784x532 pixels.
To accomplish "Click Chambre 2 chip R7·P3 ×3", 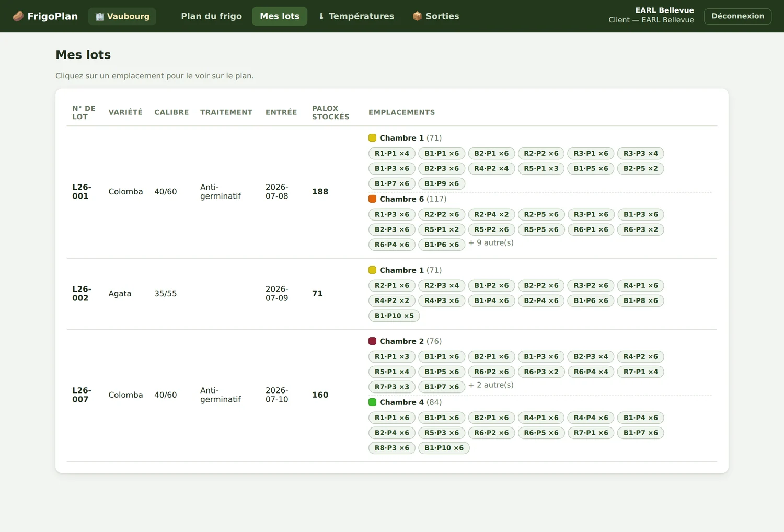I will pyautogui.click(x=392, y=387).
